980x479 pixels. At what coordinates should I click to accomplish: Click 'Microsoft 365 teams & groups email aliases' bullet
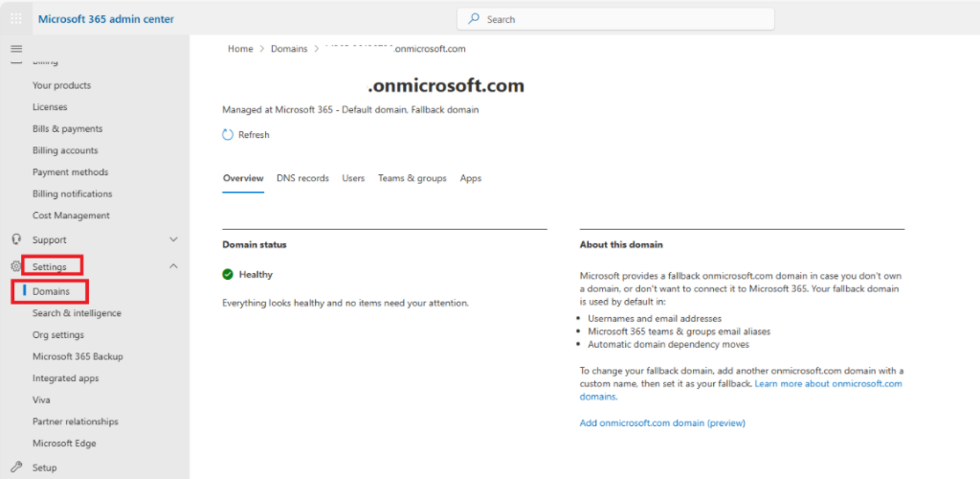point(679,331)
